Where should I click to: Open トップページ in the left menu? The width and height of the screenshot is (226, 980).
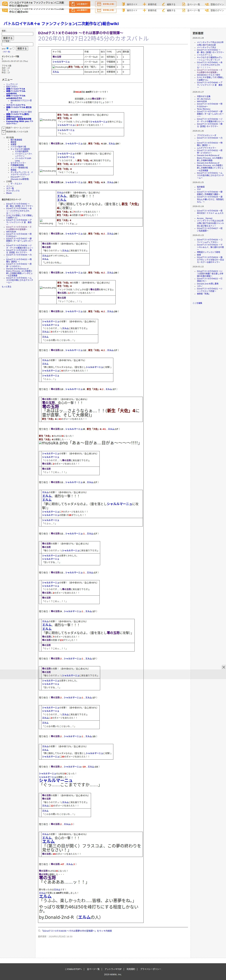point(12,84)
